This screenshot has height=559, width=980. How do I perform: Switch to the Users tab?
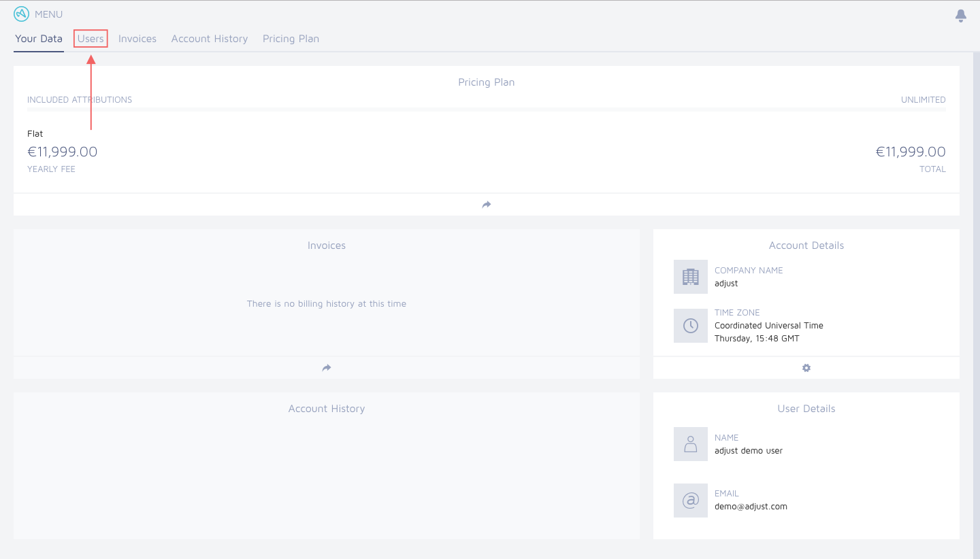click(90, 39)
